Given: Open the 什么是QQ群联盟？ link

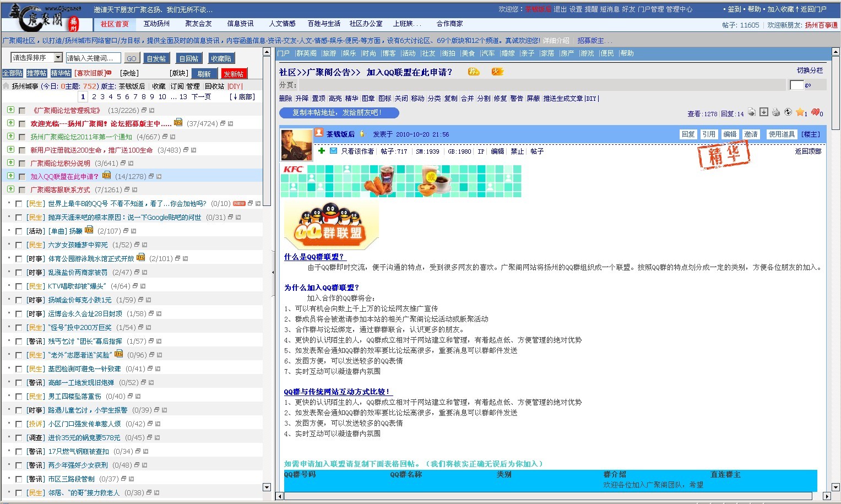Looking at the screenshot, I should click(x=314, y=257).
